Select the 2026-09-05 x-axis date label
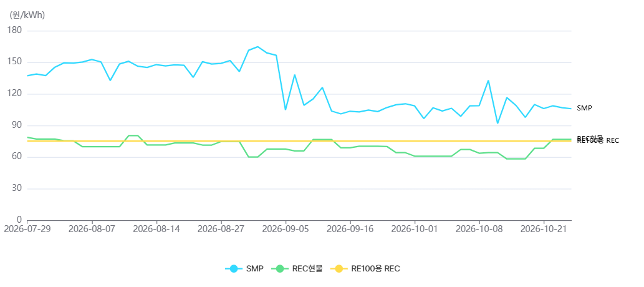The width and height of the screenshot is (644, 287). click(x=286, y=228)
